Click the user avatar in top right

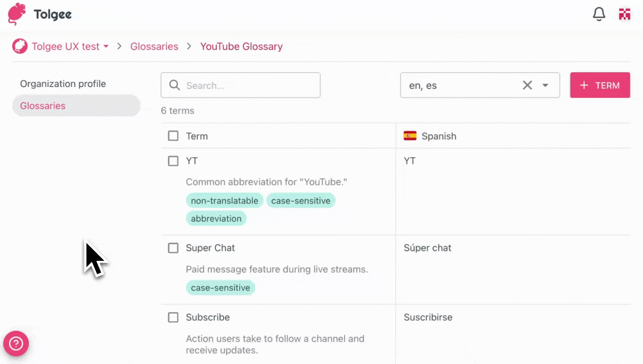coord(625,14)
